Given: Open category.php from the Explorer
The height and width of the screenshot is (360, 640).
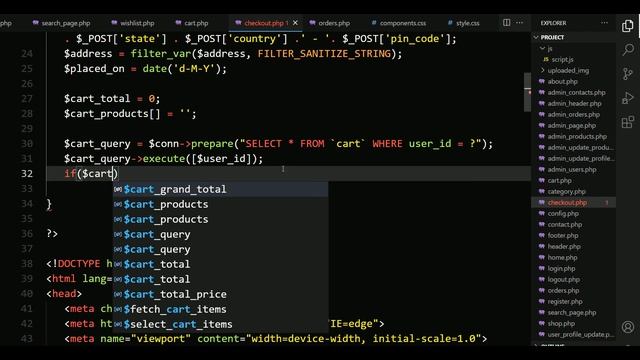Looking at the screenshot, I should pyautogui.click(x=573, y=191).
